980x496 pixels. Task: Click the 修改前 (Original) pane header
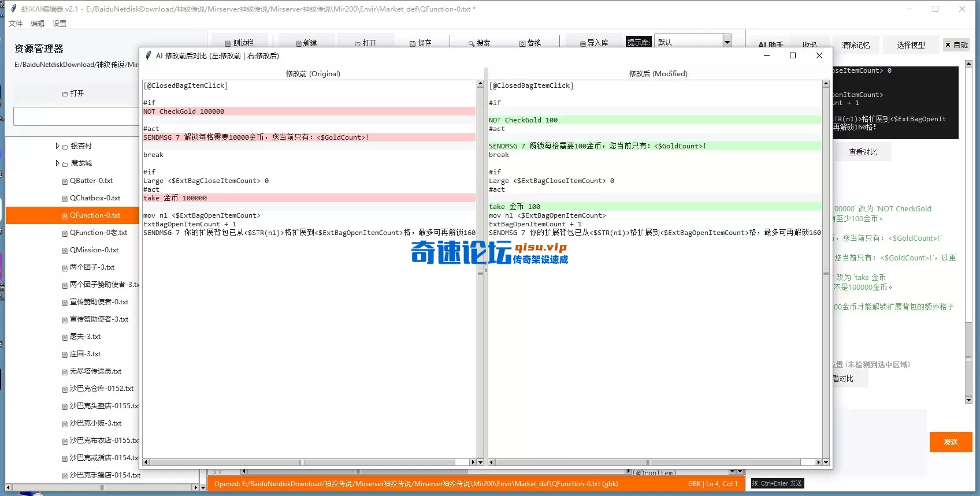point(313,74)
